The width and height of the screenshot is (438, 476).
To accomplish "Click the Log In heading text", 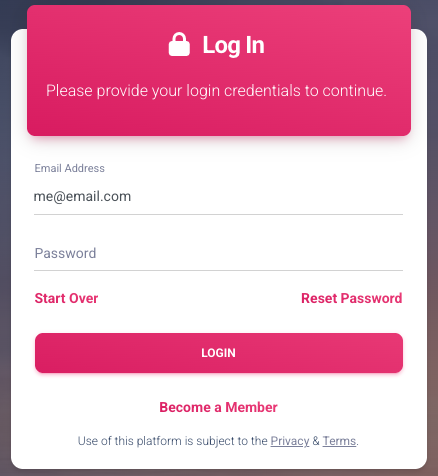I will [234, 45].
